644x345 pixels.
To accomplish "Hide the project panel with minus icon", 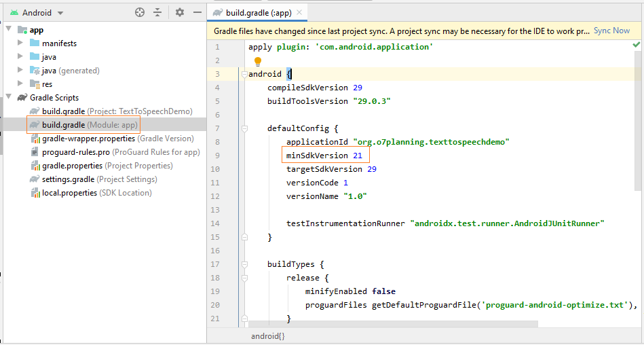I will coord(197,12).
